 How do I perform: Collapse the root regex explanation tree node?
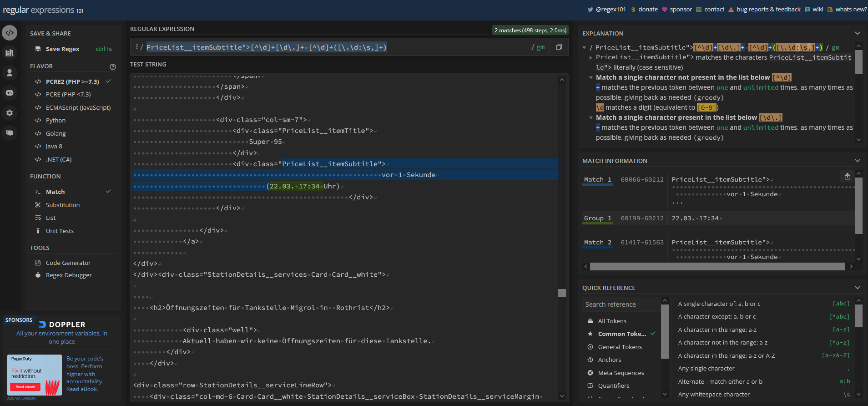point(584,47)
